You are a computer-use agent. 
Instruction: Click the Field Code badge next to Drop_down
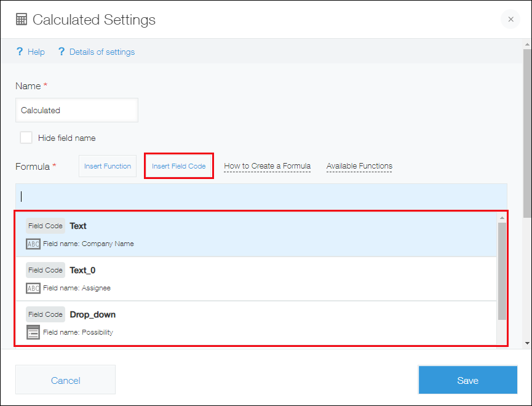coord(45,314)
